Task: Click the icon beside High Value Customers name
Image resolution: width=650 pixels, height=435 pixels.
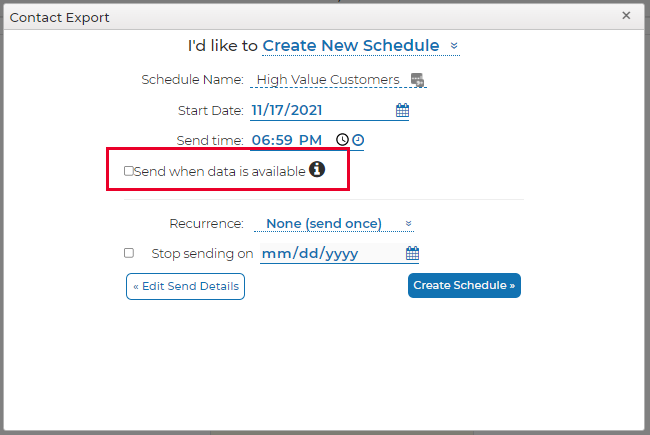Action: pos(417,80)
